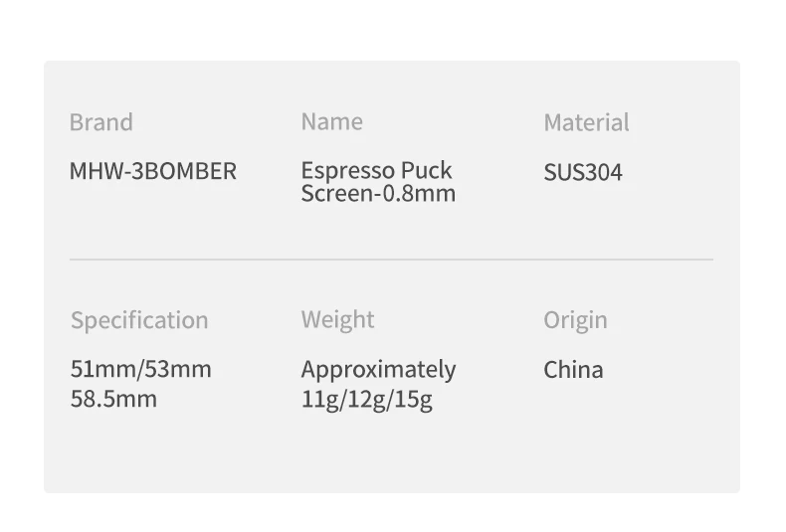Image resolution: width=786 pixels, height=532 pixels.
Task: Click the '51mm/53mm' size line
Action: (x=141, y=369)
